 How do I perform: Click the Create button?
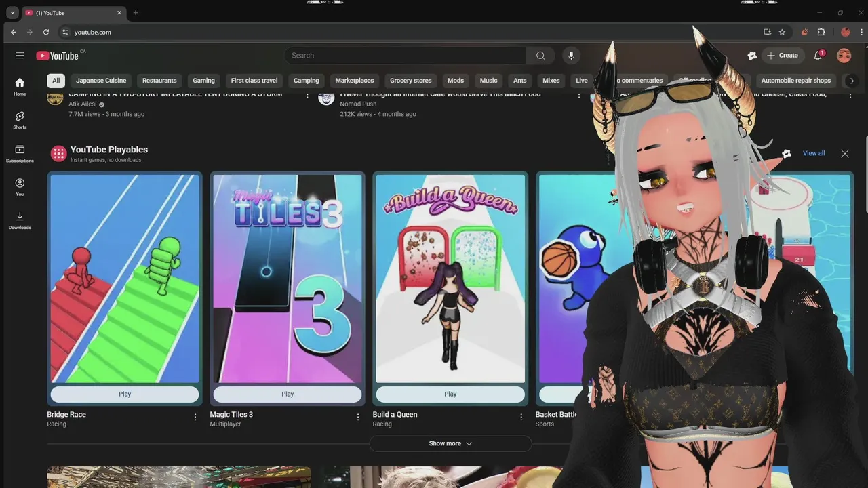(783, 56)
